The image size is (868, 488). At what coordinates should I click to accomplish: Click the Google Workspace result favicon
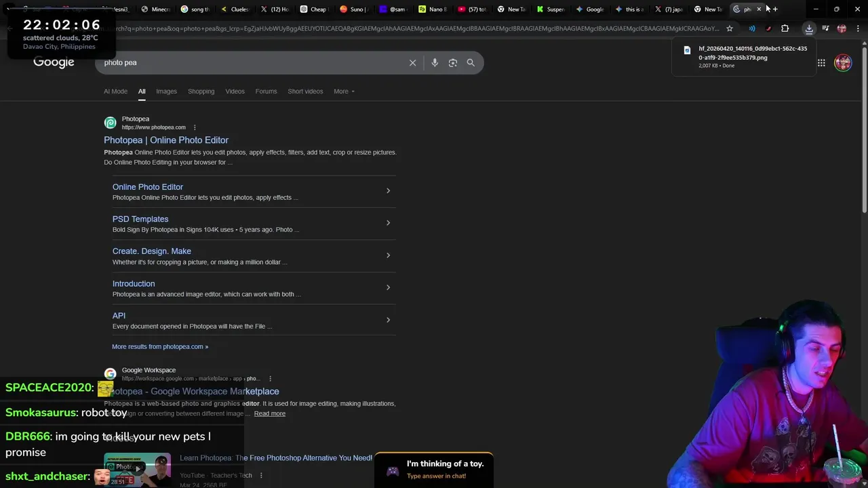(x=110, y=373)
